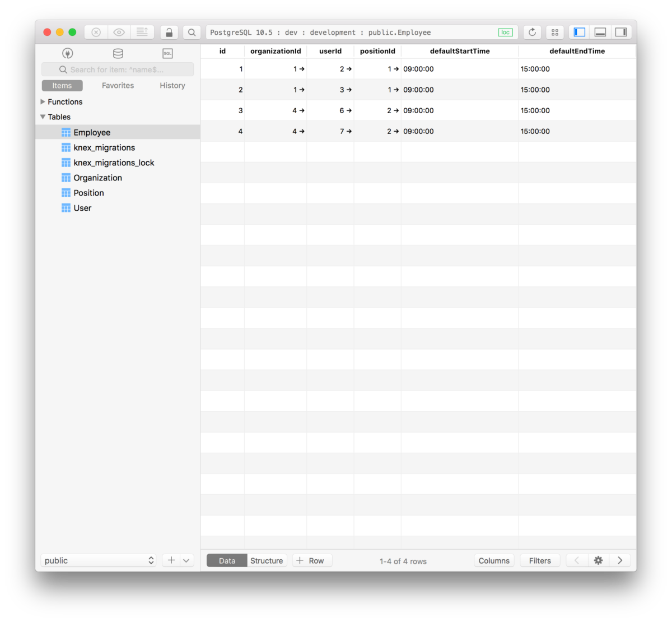The width and height of the screenshot is (672, 622).
Task: Open the Filters button
Action: pos(540,560)
